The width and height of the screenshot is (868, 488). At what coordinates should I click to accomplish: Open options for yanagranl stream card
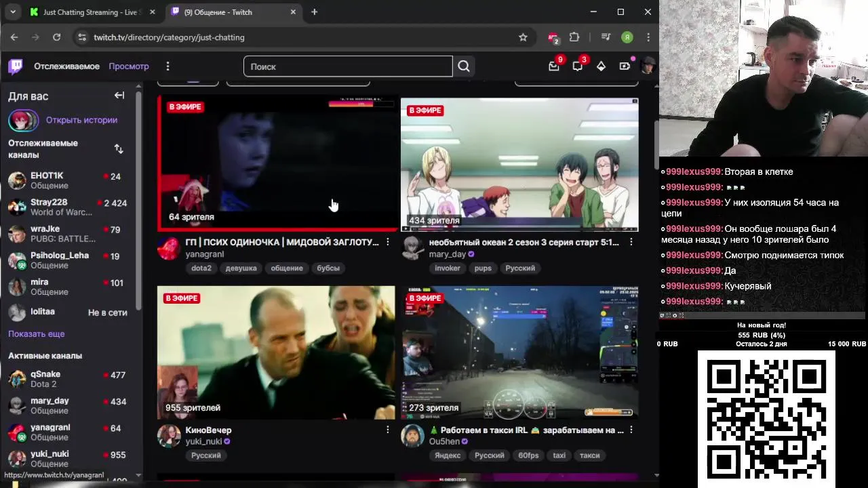pos(388,242)
